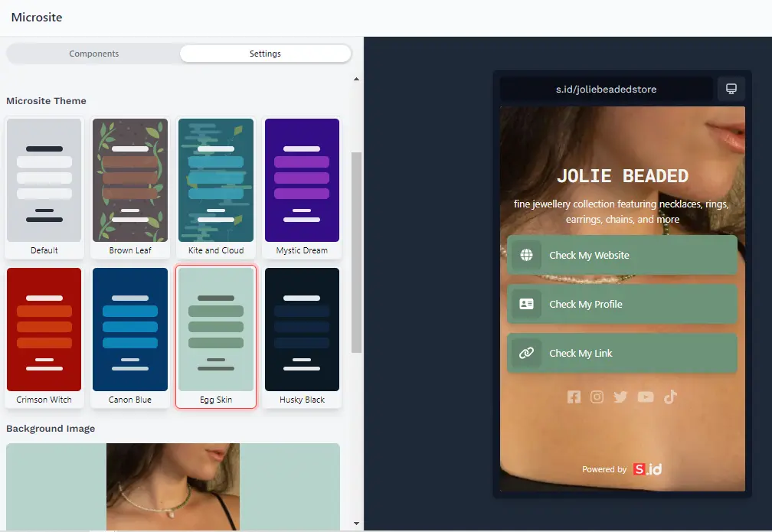Click the Microsite page heading
Screen dimensions: 772x532
click(37, 18)
